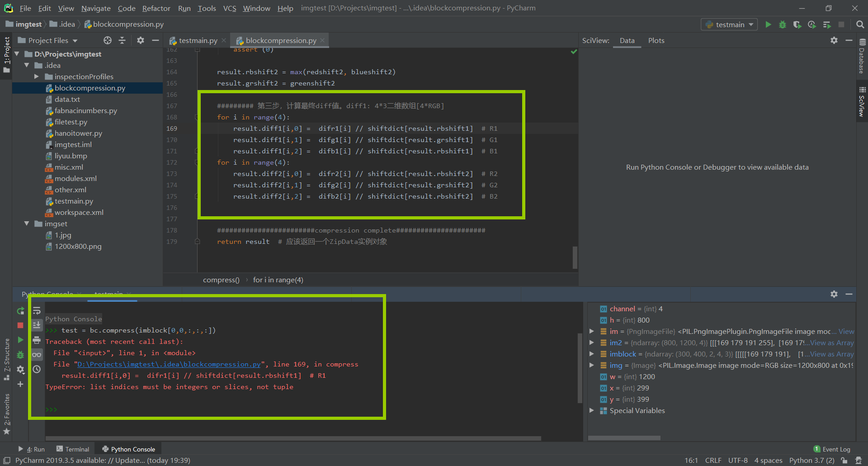Rerun the Python Console
The image size is (868, 466).
click(x=20, y=311)
